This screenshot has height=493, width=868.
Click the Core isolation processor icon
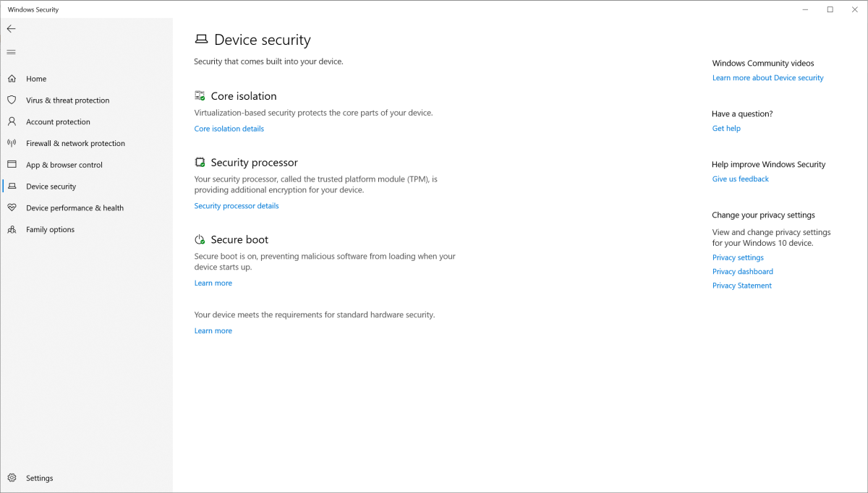click(x=200, y=95)
